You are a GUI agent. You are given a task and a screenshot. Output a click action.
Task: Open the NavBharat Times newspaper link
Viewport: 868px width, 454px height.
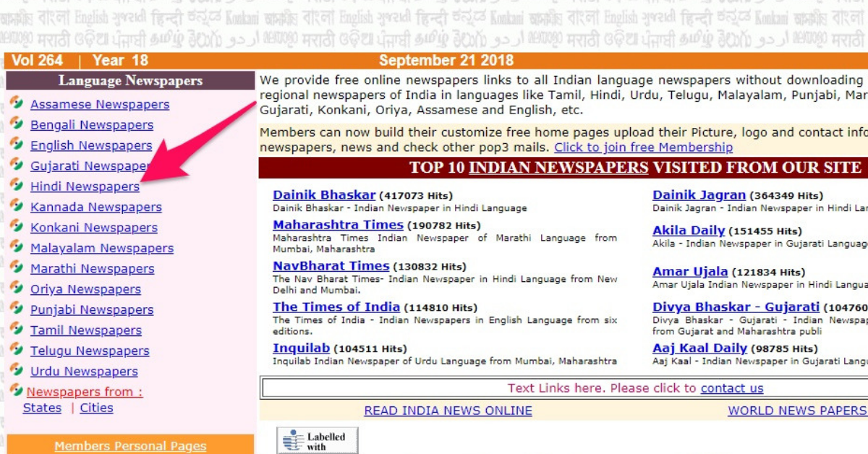pos(331,266)
